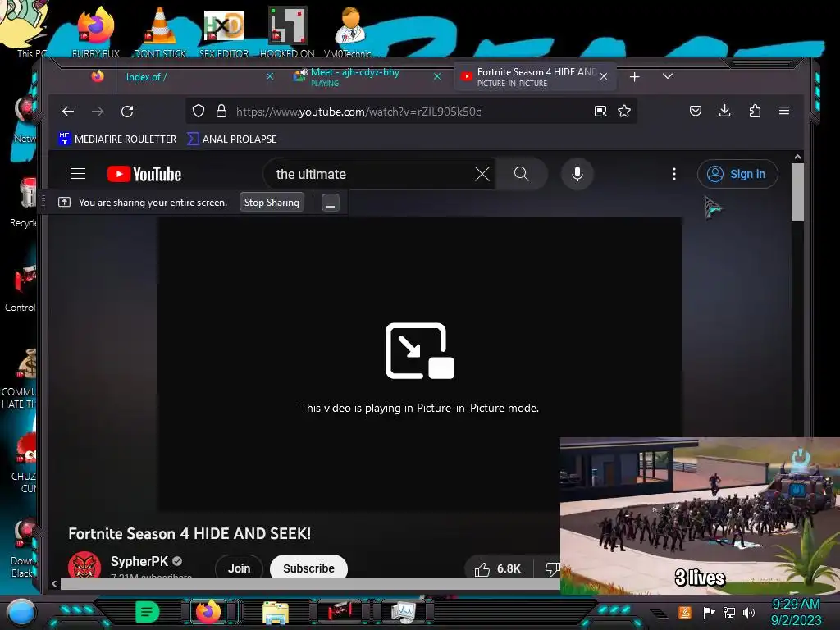The height and width of the screenshot is (630, 840).
Task: Open YouTube settings three-dot menu
Action: pos(674,174)
